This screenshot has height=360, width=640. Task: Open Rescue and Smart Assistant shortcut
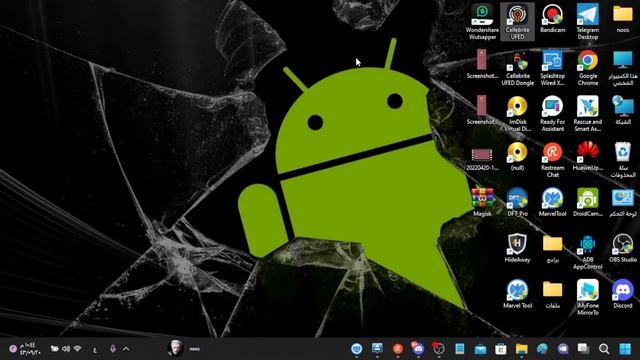[x=587, y=114]
